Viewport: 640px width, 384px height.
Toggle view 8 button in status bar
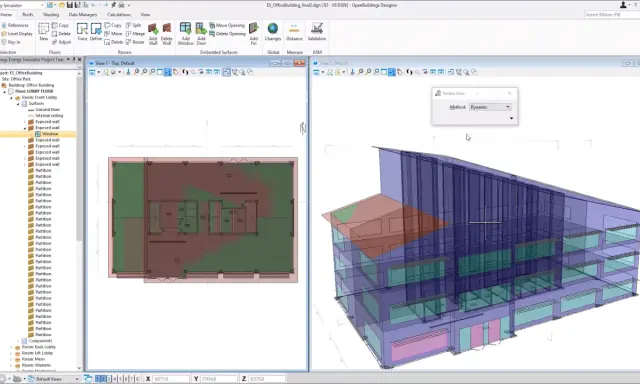pos(138,379)
